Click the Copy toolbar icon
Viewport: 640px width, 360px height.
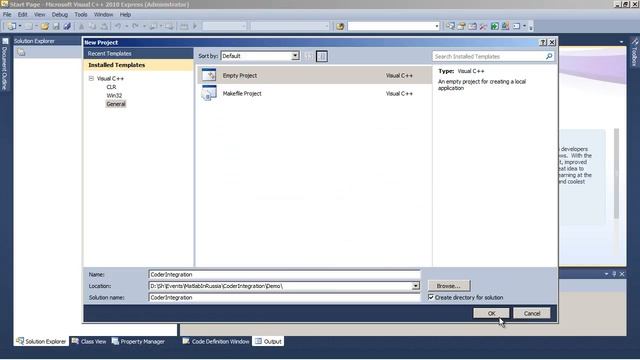tap(93, 27)
